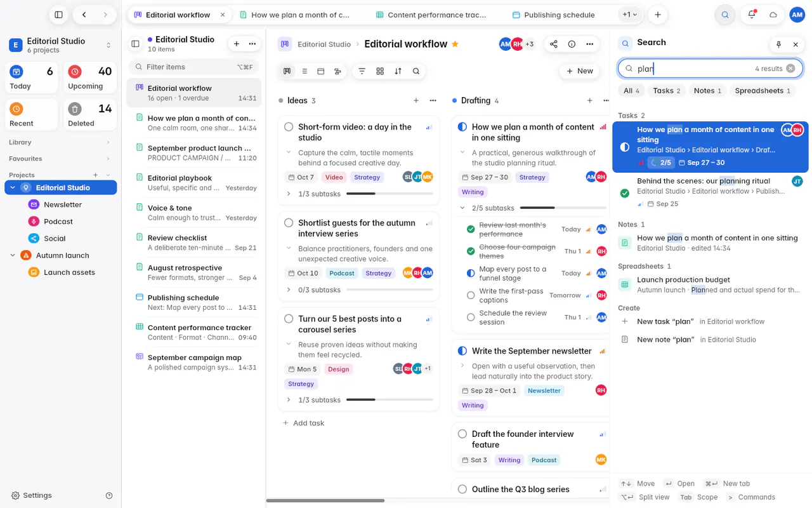Uncheck 'Review last month's performance' subtask
The height and width of the screenshot is (508, 812).
click(x=471, y=229)
